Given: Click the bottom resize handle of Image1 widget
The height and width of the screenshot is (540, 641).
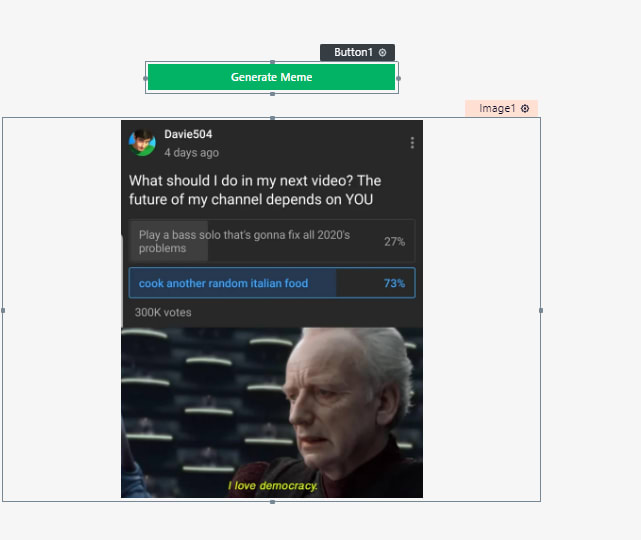Looking at the screenshot, I should (x=272, y=502).
